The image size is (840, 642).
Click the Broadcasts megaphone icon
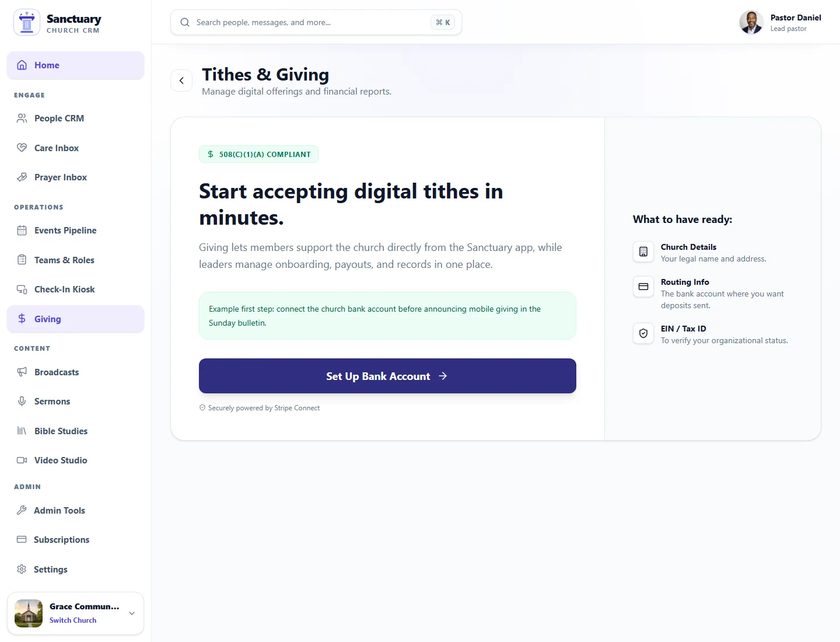tap(22, 372)
